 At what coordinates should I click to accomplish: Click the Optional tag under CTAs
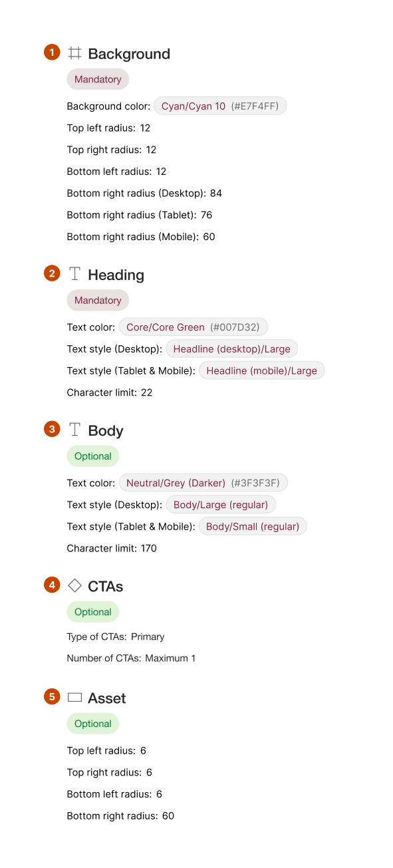(93, 612)
